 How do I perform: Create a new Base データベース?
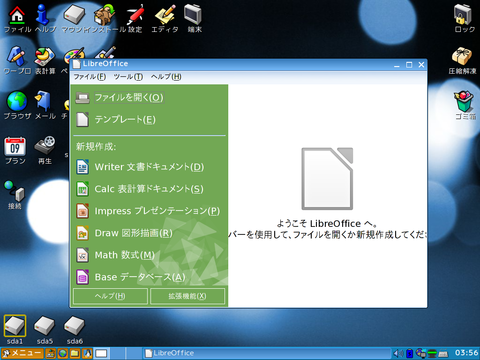[131, 277]
